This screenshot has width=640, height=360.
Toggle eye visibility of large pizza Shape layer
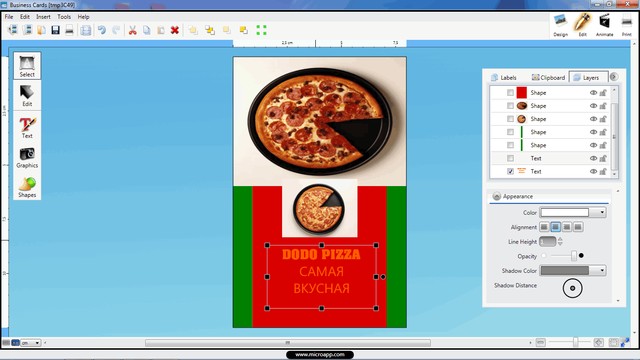click(x=593, y=106)
